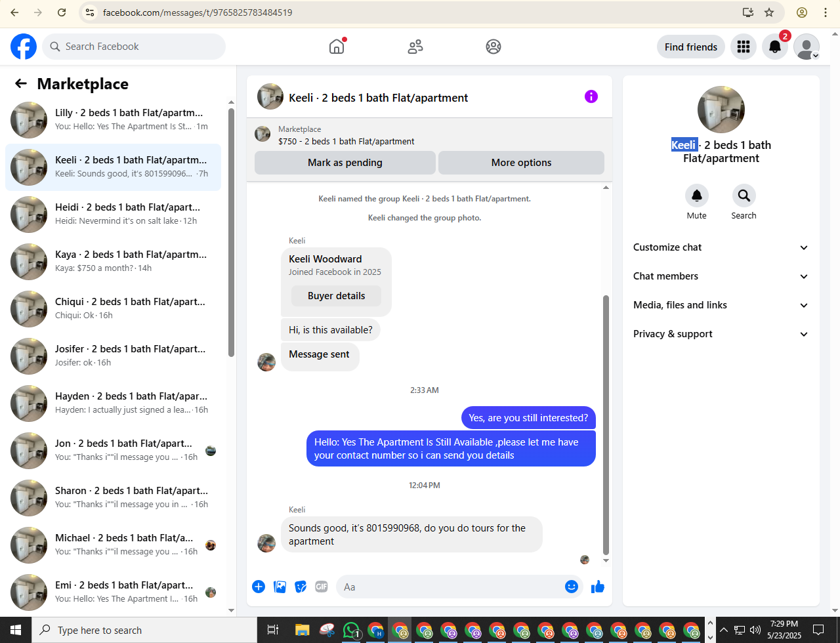Go back using the Marketplace back arrow
The width and height of the screenshot is (840, 643).
21,83
